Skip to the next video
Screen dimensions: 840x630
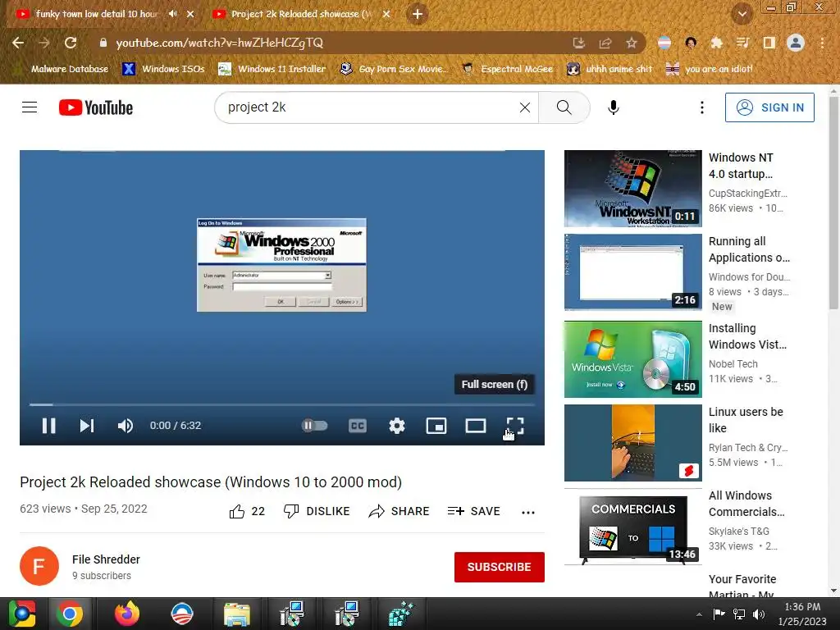pyautogui.click(x=87, y=426)
